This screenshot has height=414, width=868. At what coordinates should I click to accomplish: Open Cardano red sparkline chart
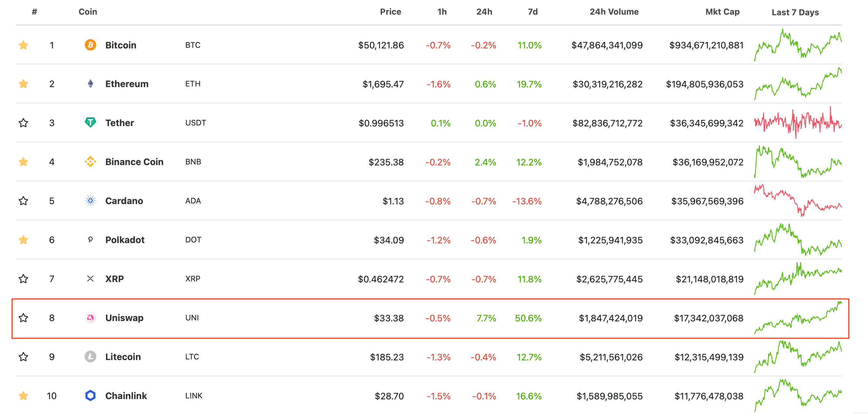798,201
